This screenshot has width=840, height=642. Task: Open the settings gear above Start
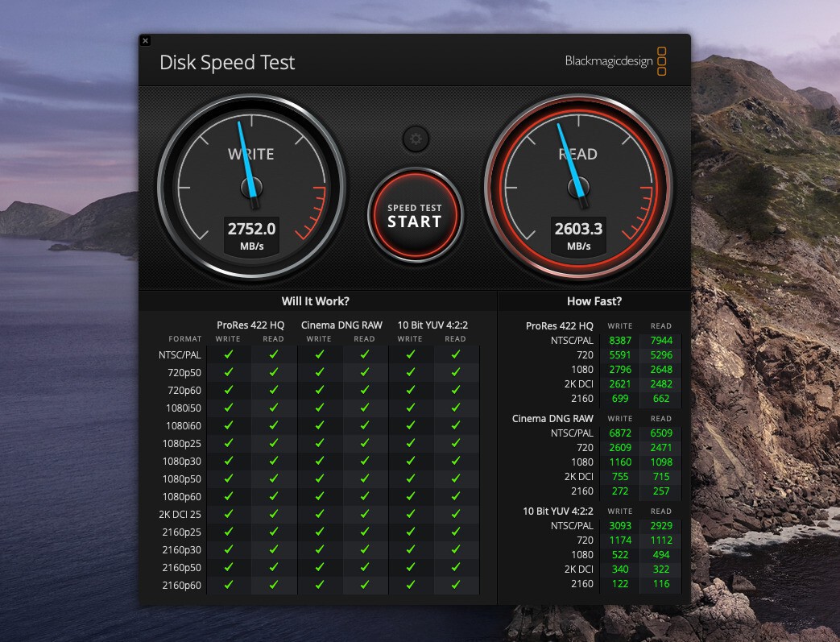416,139
